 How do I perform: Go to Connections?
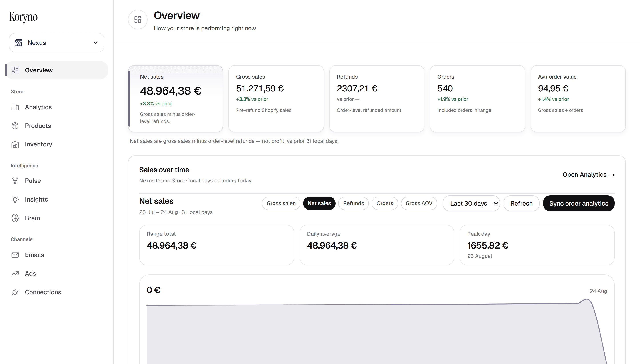tap(43, 292)
